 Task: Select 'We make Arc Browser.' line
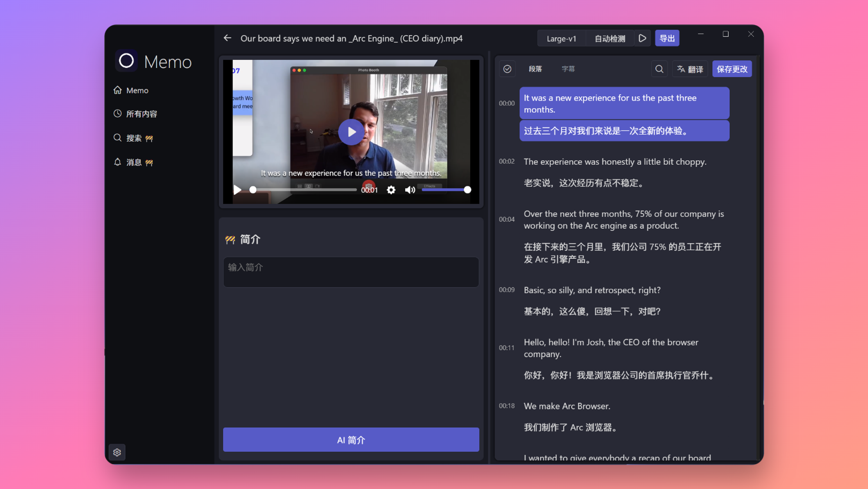(x=567, y=406)
